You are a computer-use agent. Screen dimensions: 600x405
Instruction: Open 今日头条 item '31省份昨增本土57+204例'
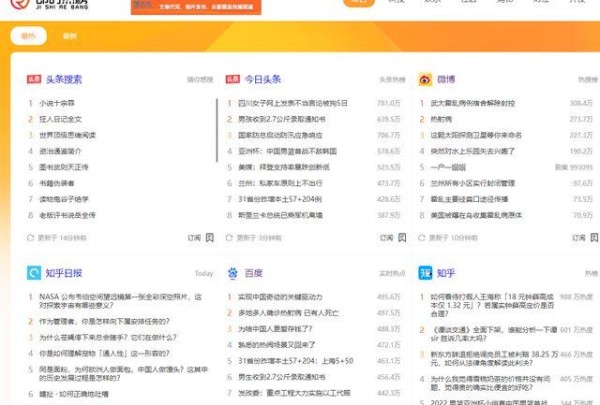[x=280, y=199]
